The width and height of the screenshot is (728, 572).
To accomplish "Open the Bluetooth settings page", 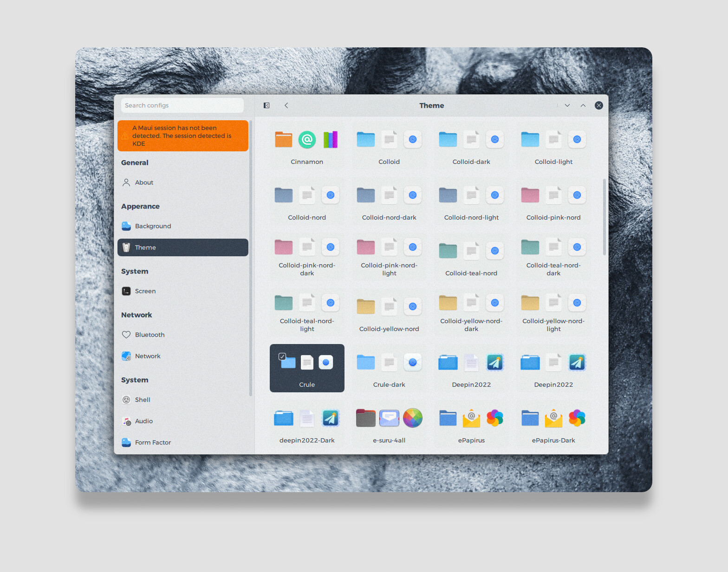I will tap(183, 335).
